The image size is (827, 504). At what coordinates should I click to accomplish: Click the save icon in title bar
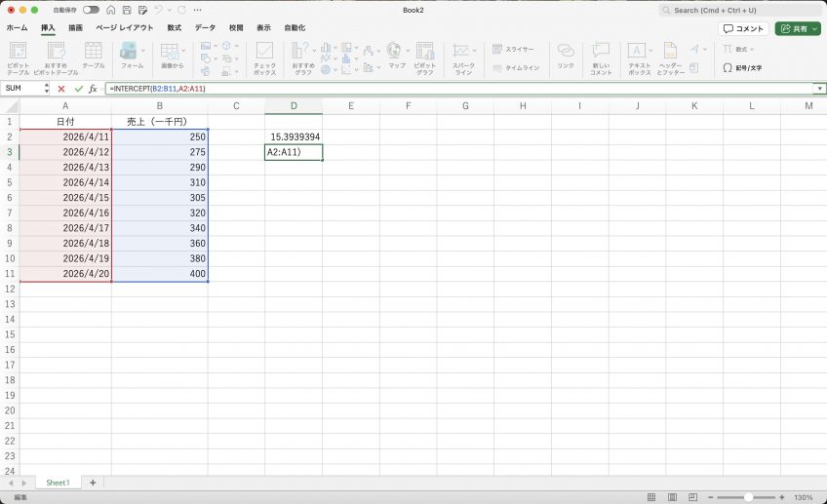click(x=127, y=10)
